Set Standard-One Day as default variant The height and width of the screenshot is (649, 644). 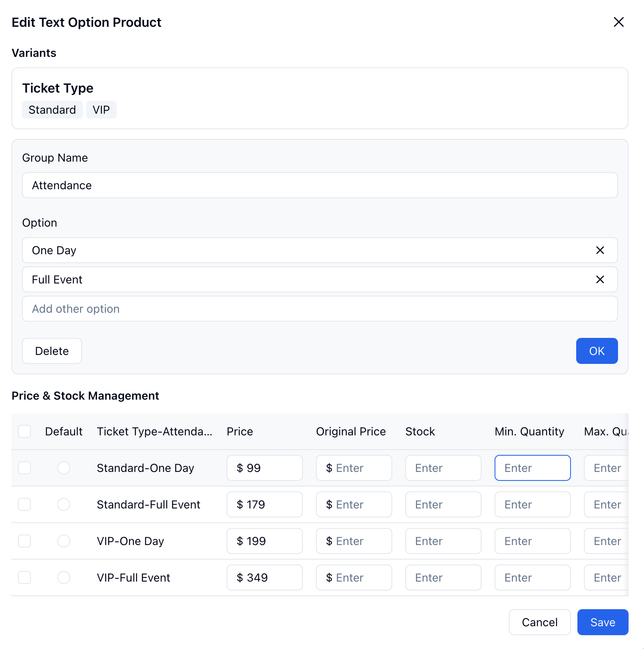[x=64, y=468]
